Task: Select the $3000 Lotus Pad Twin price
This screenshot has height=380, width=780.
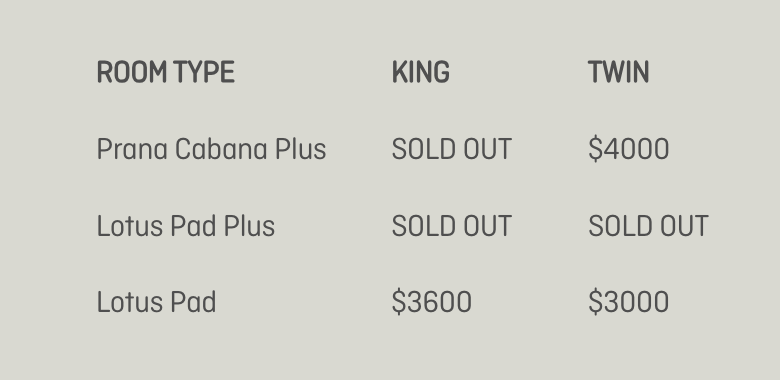Action: pyautogui.click(x=629, y=302)
